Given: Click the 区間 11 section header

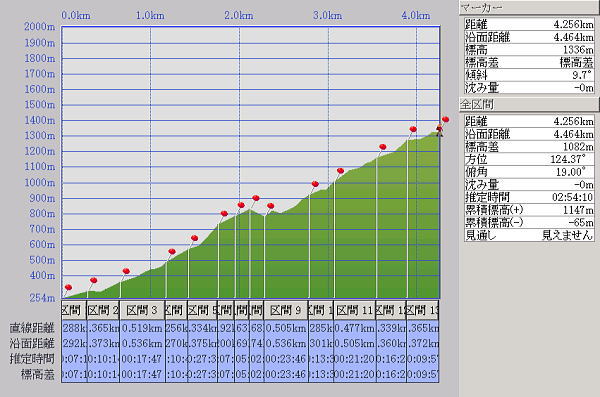Looking at the screenshot, I should (x=355, y=310).
